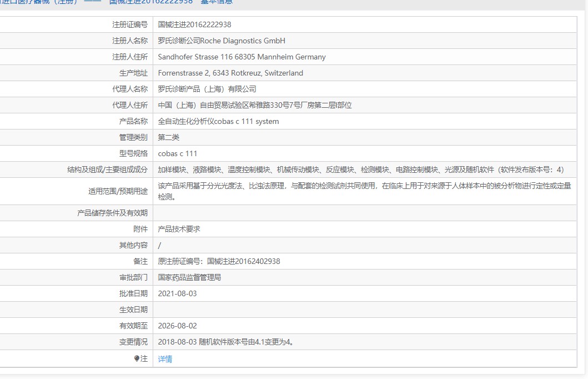This screenshot has width=588, height=379.
Task: Click the 审批部门 label
Action: pyautogui.click(x=133, y=277)
